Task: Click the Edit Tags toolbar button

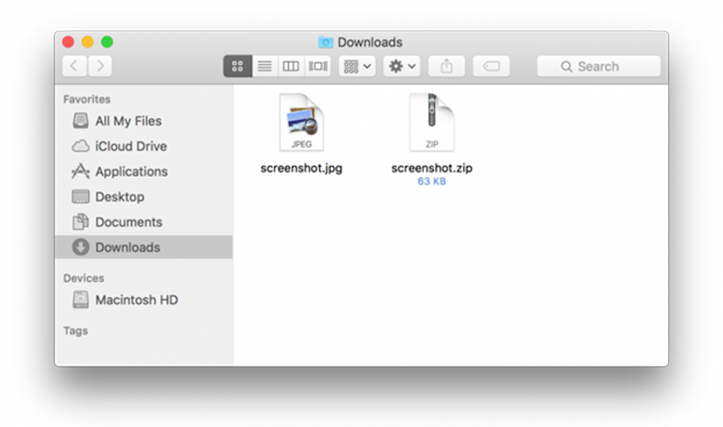Action: click(491, 66)
